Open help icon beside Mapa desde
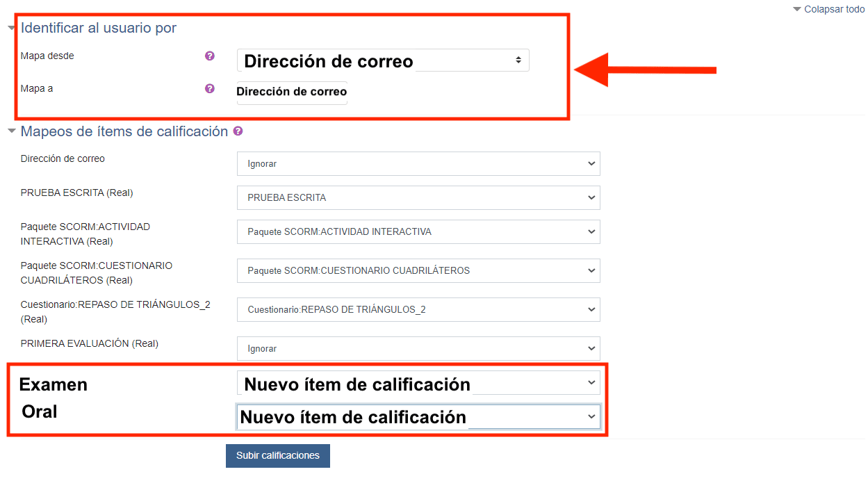The height and width of the screenshot is (490, 868). [210, 56]
